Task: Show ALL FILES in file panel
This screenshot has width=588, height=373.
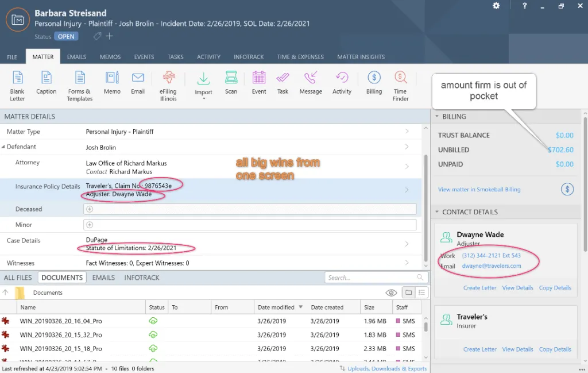Action: click(18, 278)
